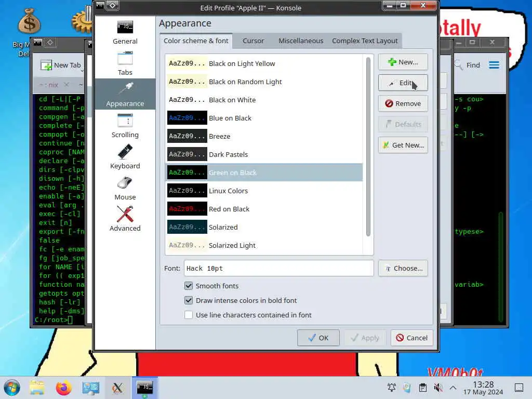532x399 pixels.
Task: Click the Hack 10pt font field
Action: coord(278,269)
